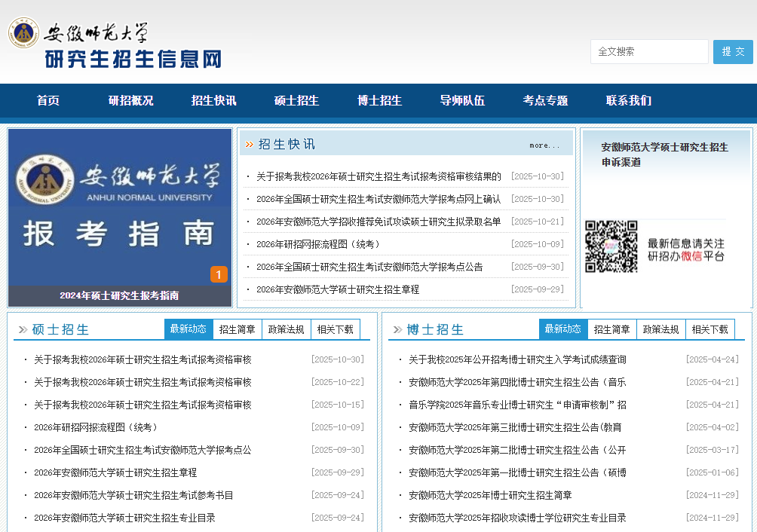Click the orange slide number 1 indicator

pyautogui.click(x=219, y=274)
